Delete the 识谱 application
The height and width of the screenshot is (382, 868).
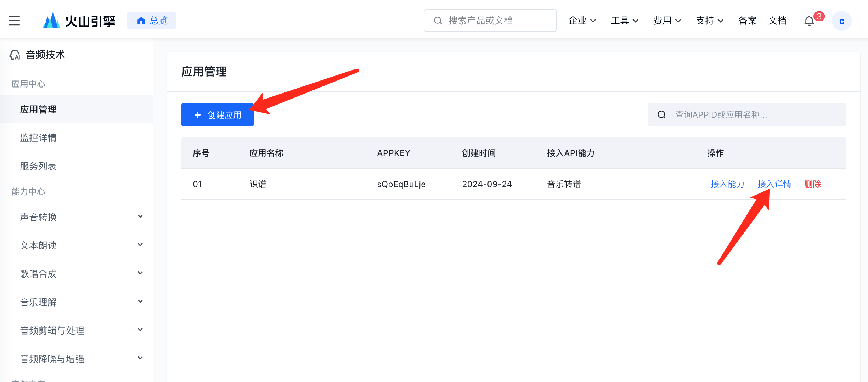(x=812, y=184)
